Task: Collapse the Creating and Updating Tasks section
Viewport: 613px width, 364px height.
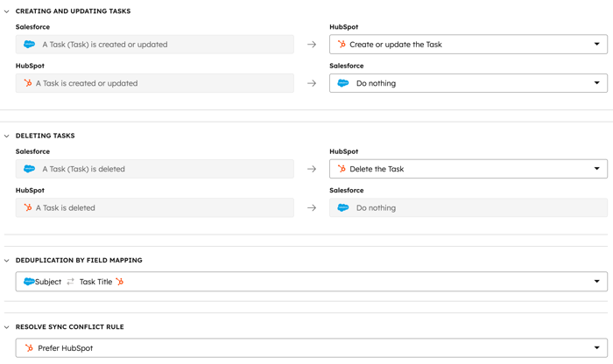Action: (x=7, y=11)
